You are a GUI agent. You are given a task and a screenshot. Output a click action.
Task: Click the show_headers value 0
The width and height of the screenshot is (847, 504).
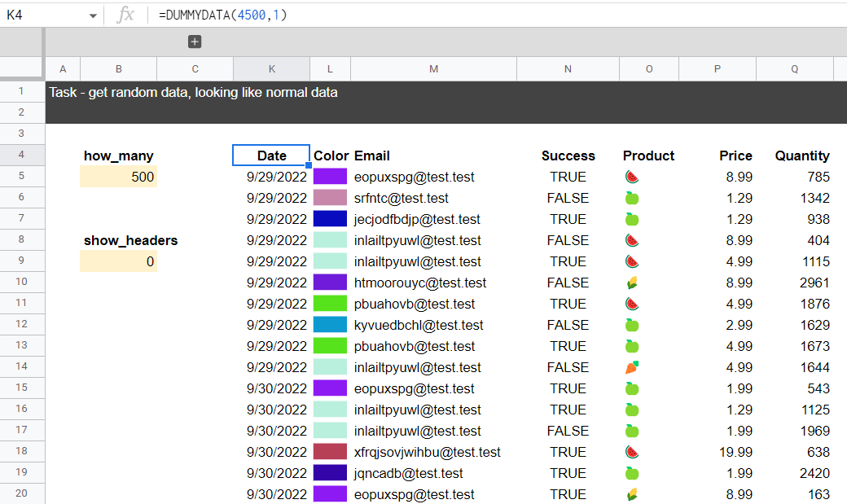tap(118, 261)
